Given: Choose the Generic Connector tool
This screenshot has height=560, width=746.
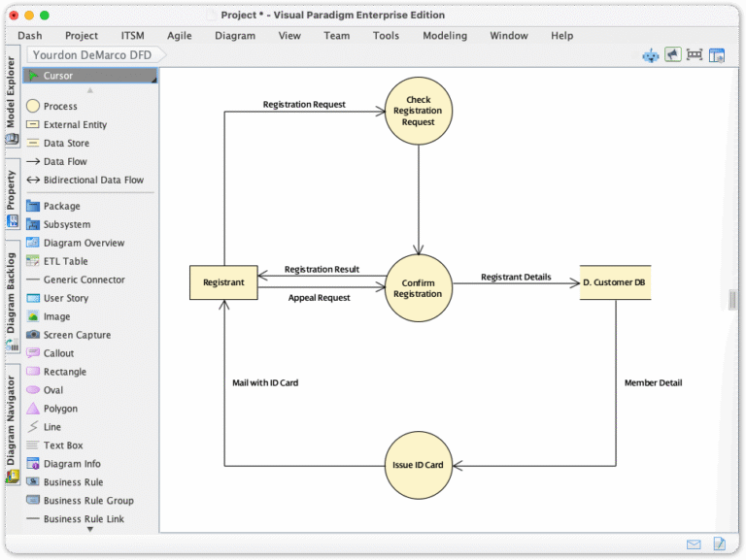Looking at the screenshot, I should [90, 280].
